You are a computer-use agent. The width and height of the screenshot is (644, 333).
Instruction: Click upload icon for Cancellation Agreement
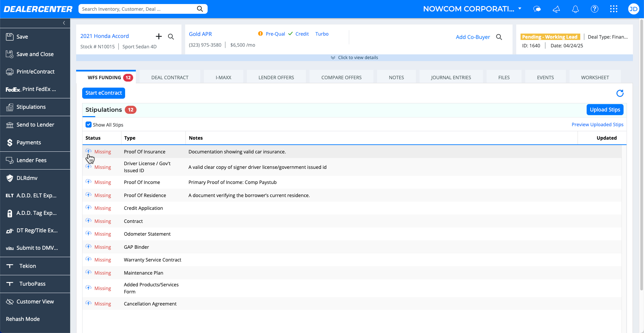tap(89, 303)
